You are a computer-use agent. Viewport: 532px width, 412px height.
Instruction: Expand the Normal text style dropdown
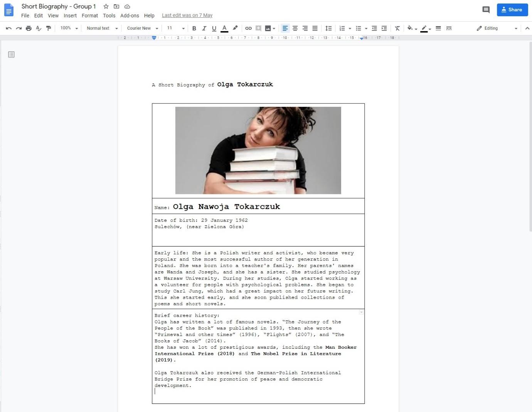point(102,28)
